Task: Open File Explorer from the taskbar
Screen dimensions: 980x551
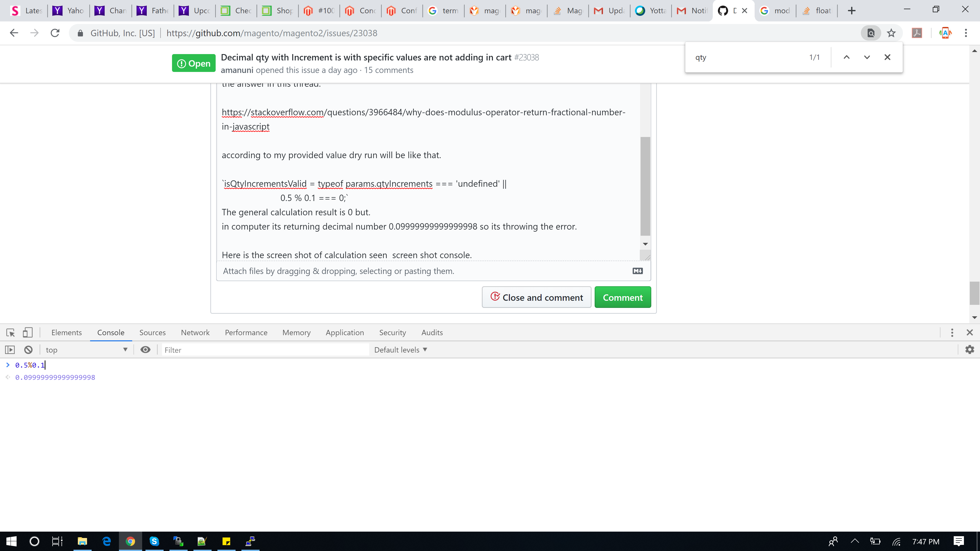Action: point(82,542)
